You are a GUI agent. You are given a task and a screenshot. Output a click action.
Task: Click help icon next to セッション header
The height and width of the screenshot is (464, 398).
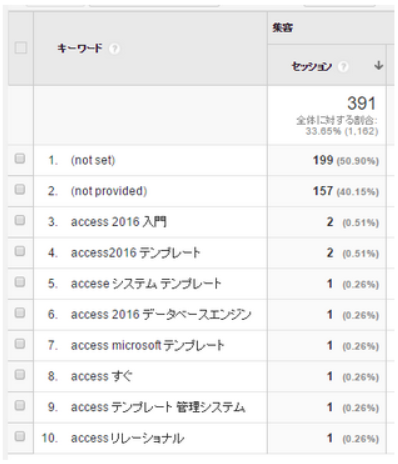tap(343, 67)
